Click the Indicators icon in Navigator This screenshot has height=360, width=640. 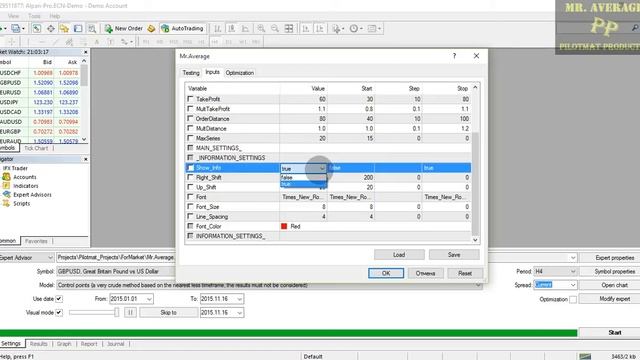[7, 186]
